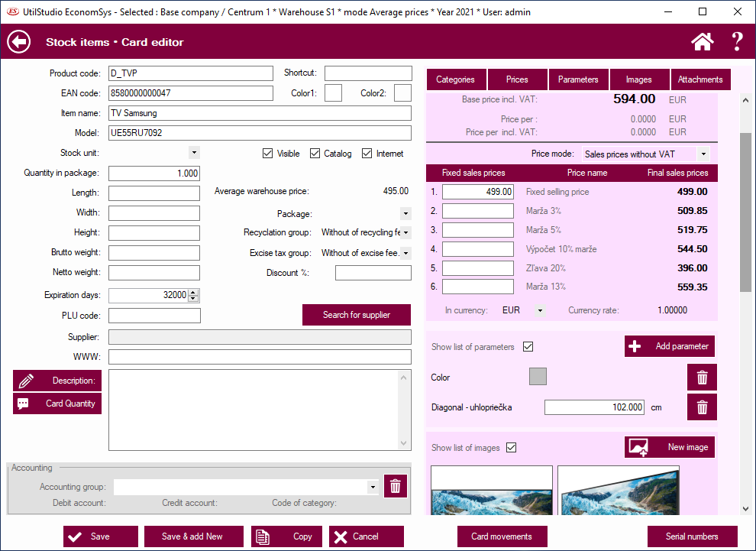Open Card movements
756x551 pixels.
[502, 536]
